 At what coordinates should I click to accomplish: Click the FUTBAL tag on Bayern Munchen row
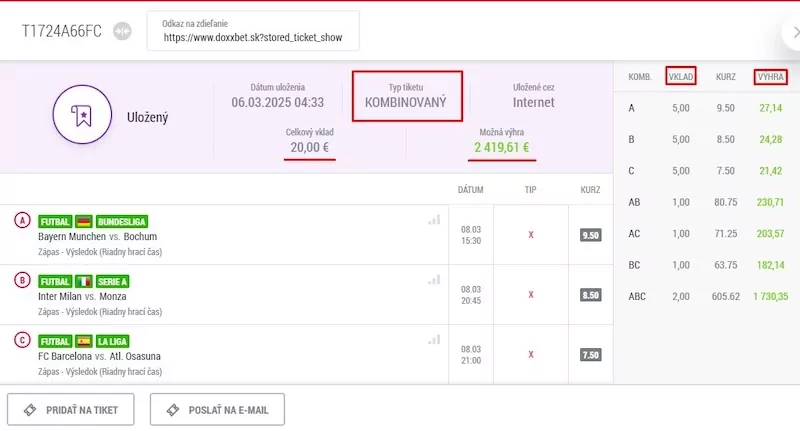[55, 221]
